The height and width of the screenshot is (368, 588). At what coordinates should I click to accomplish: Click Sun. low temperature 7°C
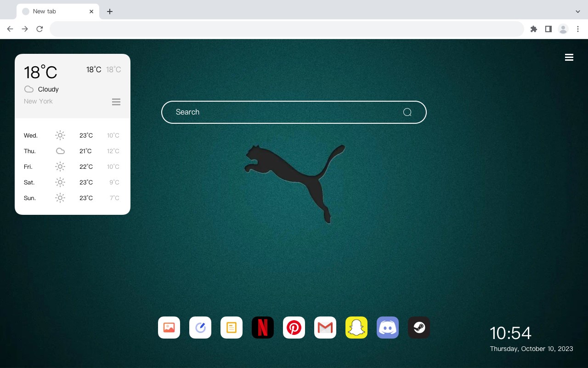[x=114, y=198]
